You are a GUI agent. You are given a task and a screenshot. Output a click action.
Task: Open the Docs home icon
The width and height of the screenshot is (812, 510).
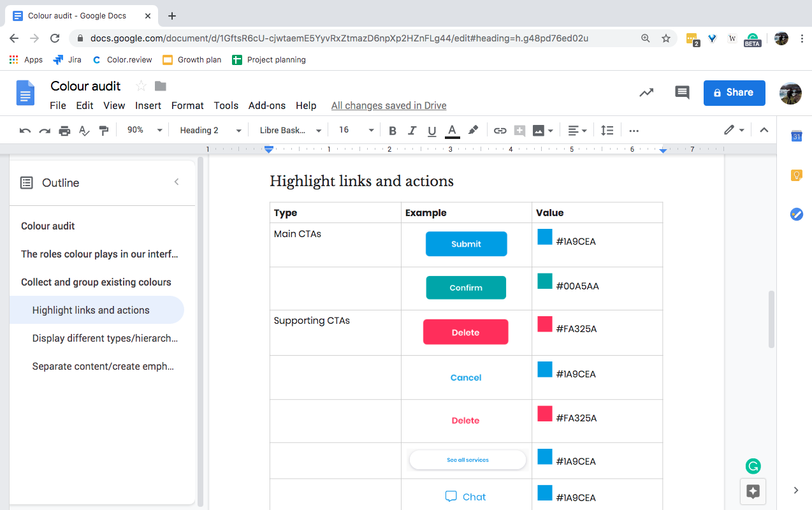25,93
